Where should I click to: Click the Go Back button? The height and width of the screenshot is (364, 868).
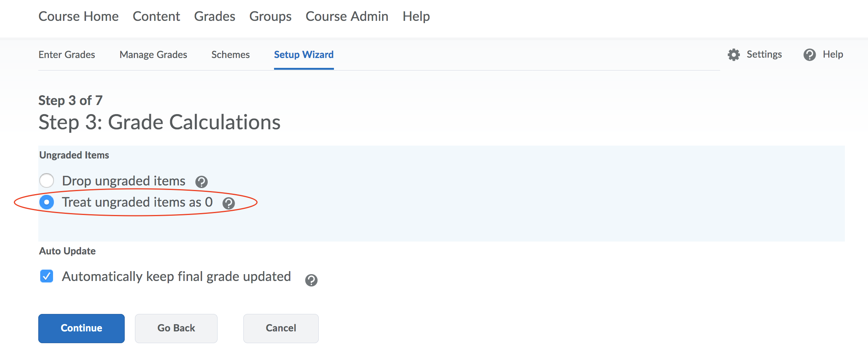point(176,328)
